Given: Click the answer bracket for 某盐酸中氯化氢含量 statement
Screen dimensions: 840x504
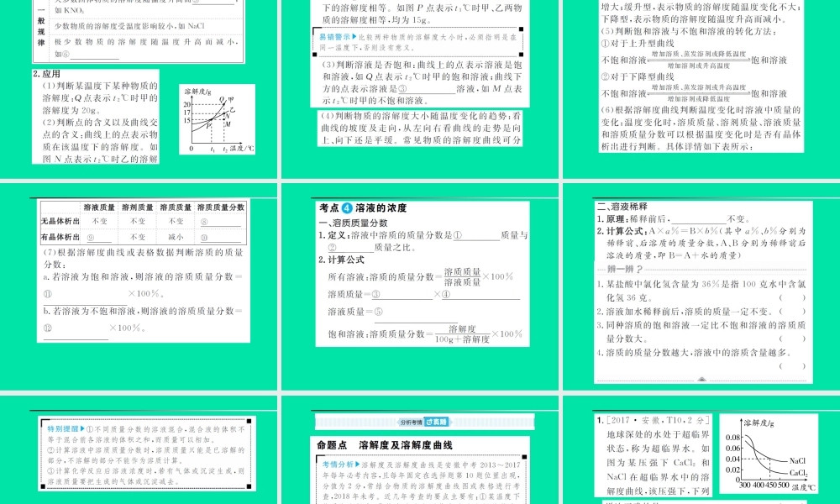Looking at the screenshot, I should coord(792,298).
